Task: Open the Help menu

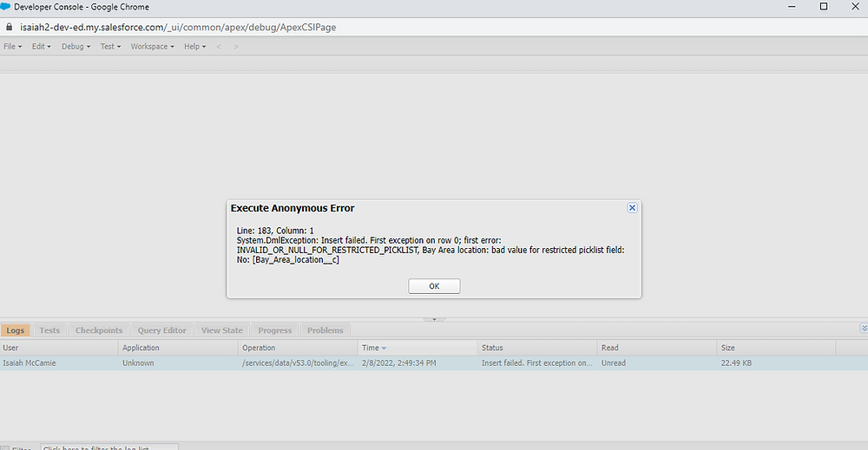Action: [x=194, y=47]
